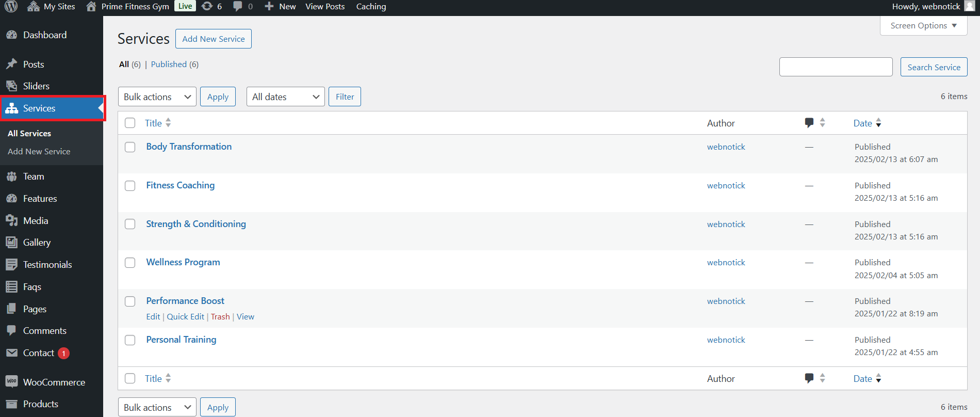Click the WooCommerce sidebar icon

click(x=12, y=382)
